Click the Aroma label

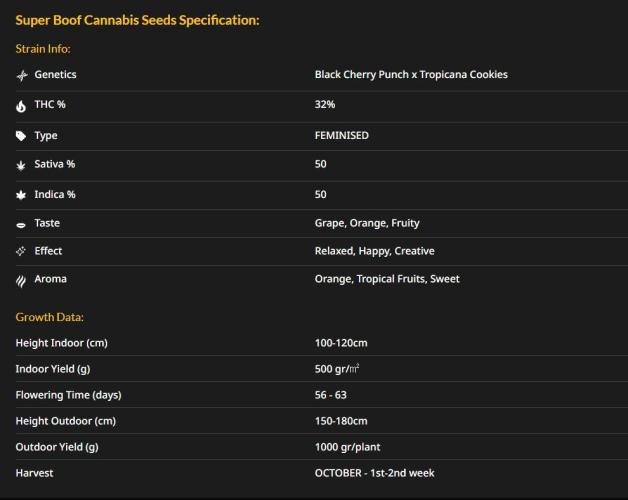coord(50,279)
